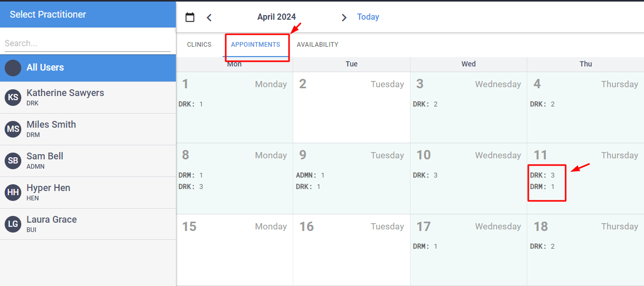Screen dimensions: 644x286
Task: Advance to next month with right chevron
Action: (344, 17)
